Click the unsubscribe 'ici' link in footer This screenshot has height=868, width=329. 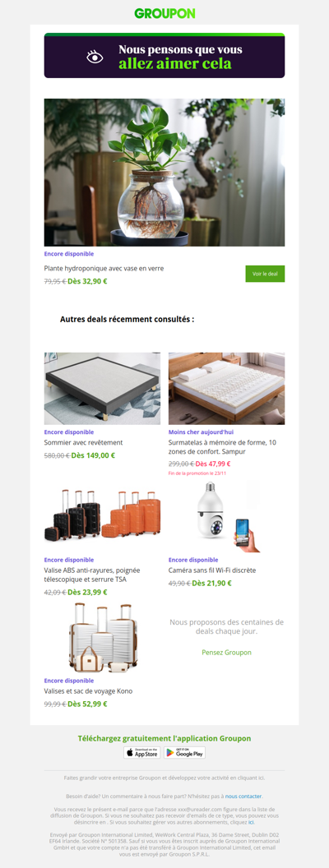coord(251,823)
